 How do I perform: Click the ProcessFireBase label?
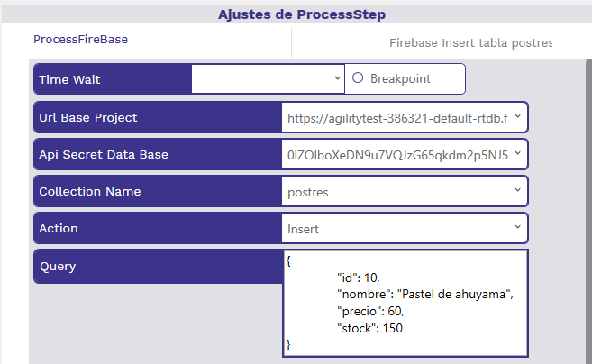(x=80, y=40)
